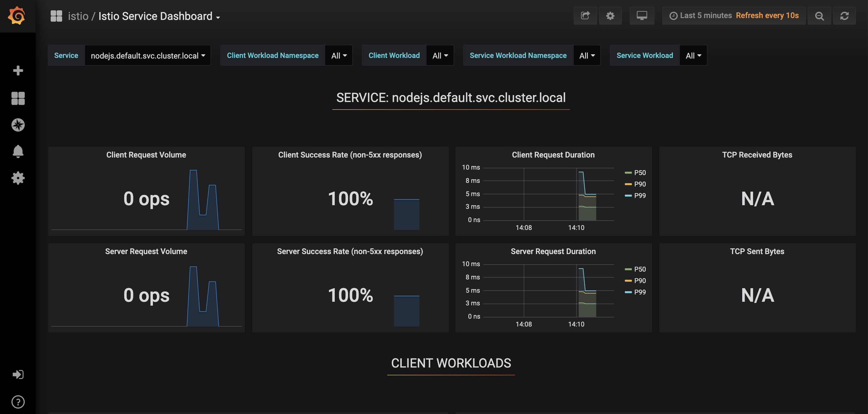Screen dimensions: 868x414
Task: Toggle P50 series in Server Request Duration legend
Action: (640, 269)
